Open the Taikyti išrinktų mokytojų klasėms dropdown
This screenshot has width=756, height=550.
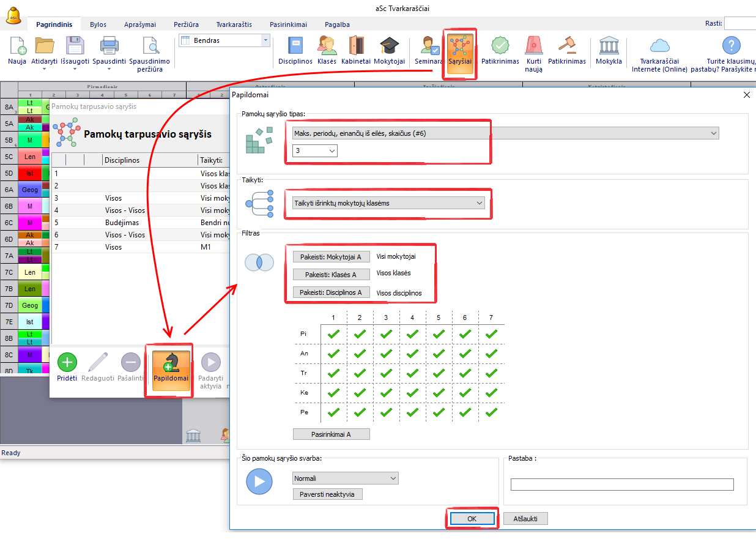click(388, 203)
